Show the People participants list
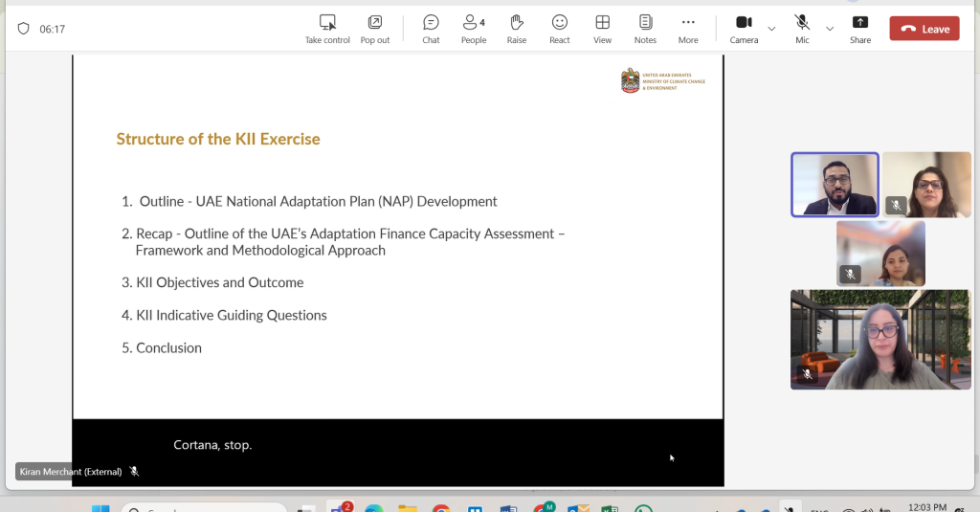The width and height of the screenshot is (980, 512). pyautogui.click(x=474, y=29)
